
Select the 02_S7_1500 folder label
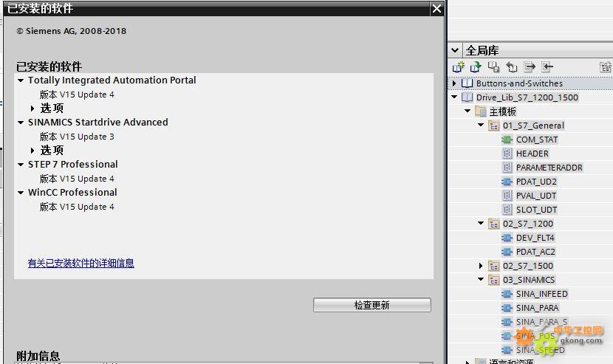point(528,266)
